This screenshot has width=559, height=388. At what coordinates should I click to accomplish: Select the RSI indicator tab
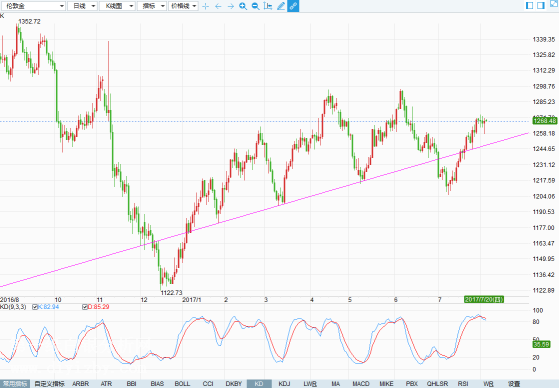point(463,384)
